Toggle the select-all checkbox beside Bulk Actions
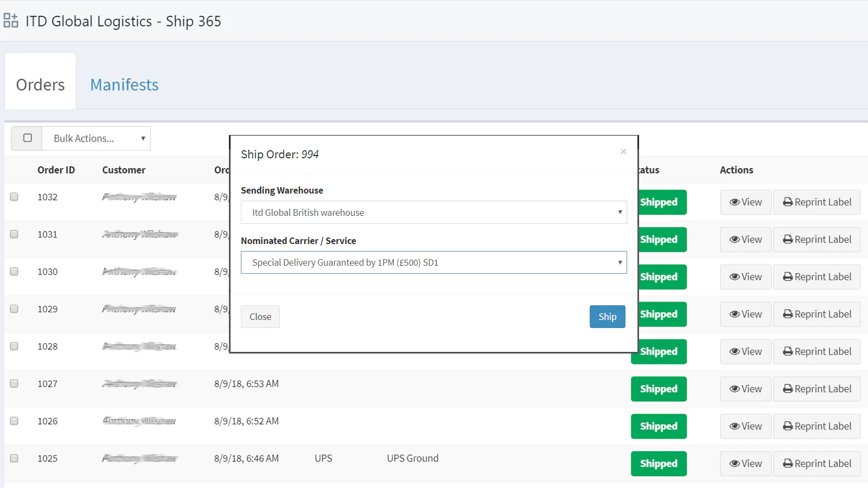 point(27,138)
